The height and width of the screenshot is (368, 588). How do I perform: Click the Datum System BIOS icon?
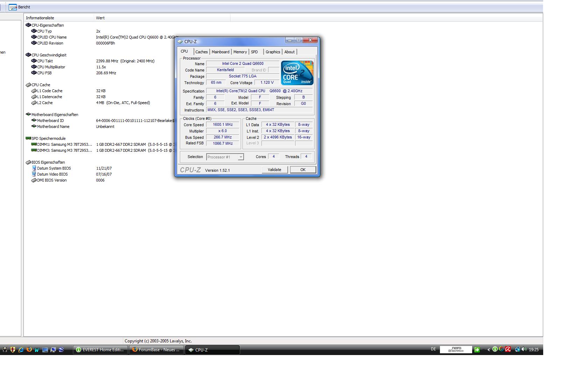[x=34, y=168]
